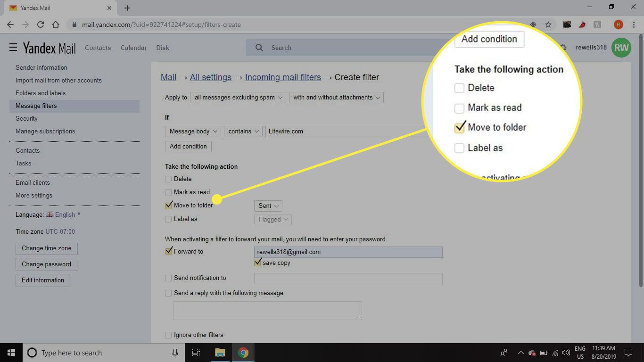Screen dimensions: 644x362
Task: Select Message filters in the sidebar
Action: click(74, 106)
